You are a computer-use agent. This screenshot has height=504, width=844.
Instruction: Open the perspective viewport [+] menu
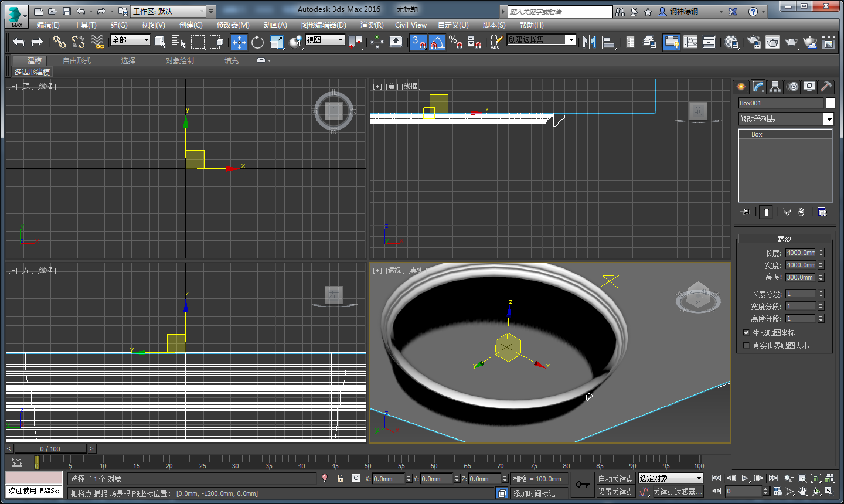377,270
